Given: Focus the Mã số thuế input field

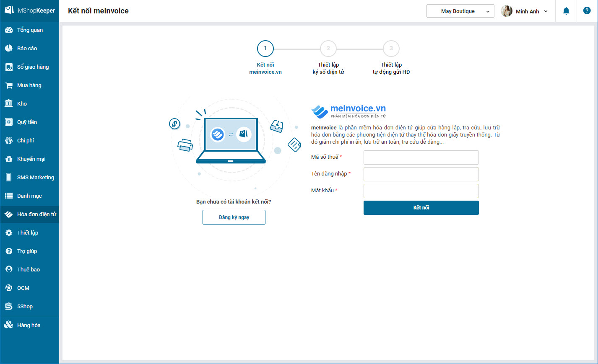Looking at the screenshot, I should (x=421, y=157).
